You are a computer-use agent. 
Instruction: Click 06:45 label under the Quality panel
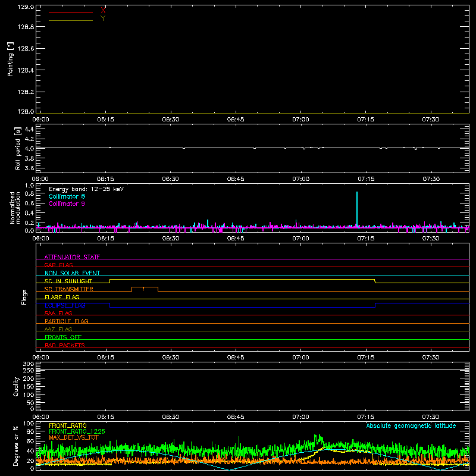(236, 417)
